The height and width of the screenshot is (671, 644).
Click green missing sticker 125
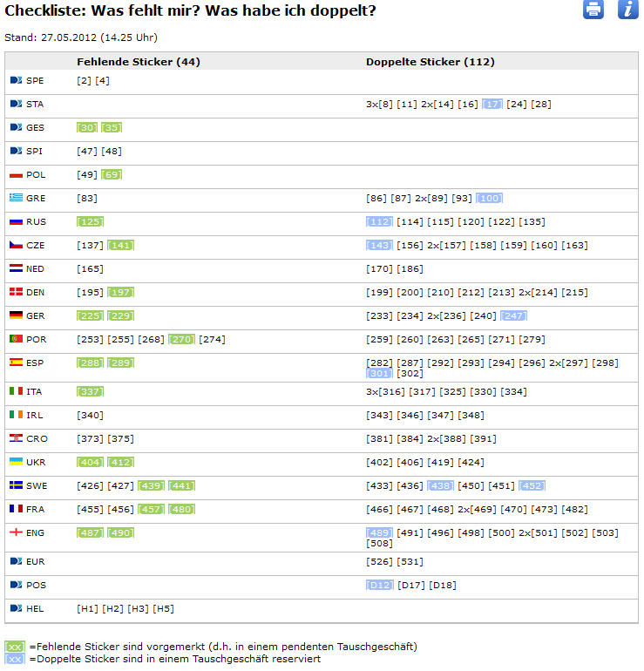[x=90, y=222]
